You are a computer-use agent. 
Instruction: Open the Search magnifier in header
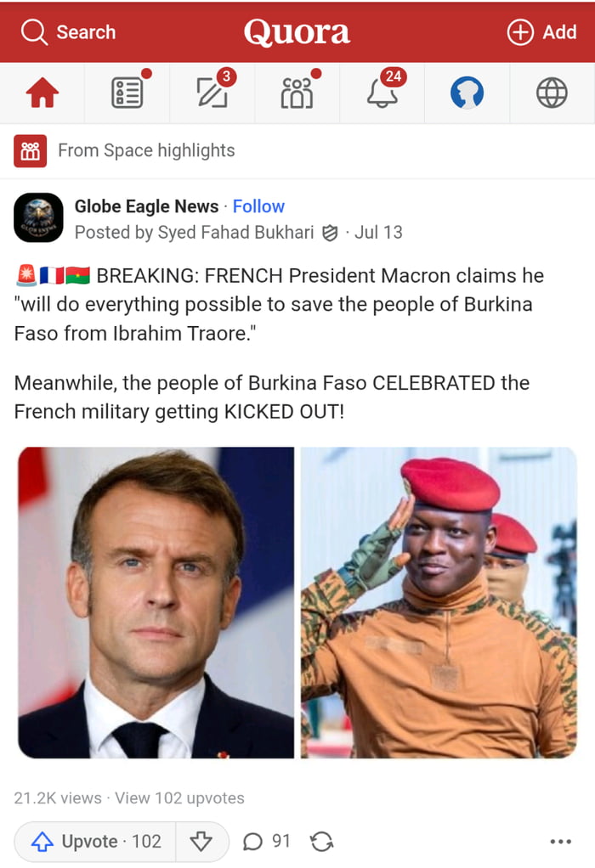35,32
